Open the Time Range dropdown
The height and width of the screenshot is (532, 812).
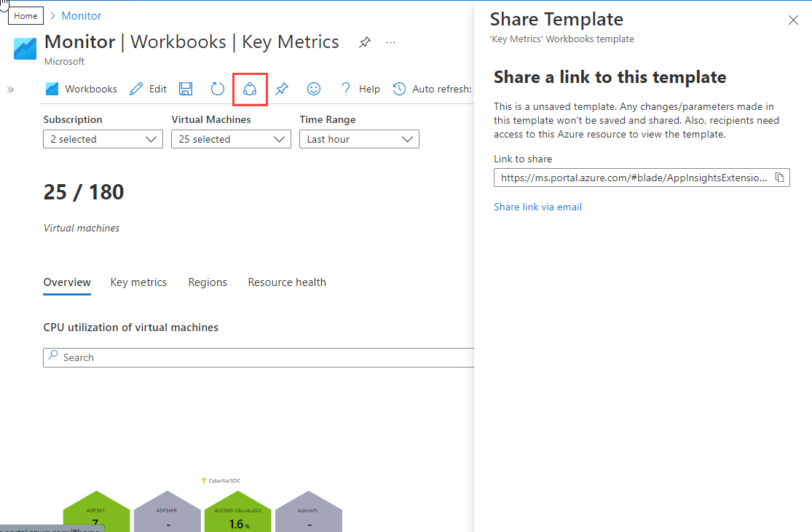(359, 139)
